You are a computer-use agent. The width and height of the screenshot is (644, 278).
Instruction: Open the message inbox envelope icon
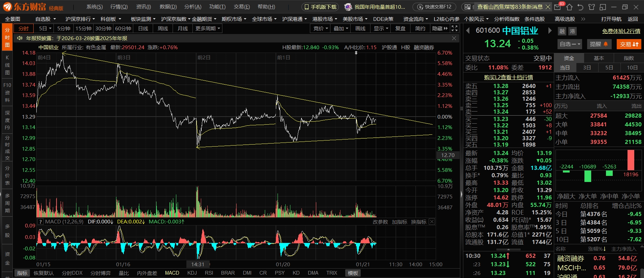pyautogui.click(x=558, y=7)
